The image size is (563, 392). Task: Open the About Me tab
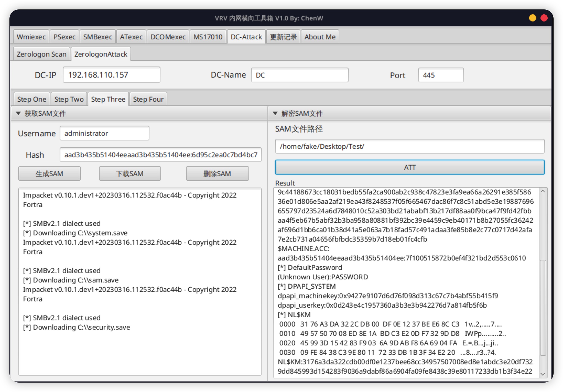[320, 37]
